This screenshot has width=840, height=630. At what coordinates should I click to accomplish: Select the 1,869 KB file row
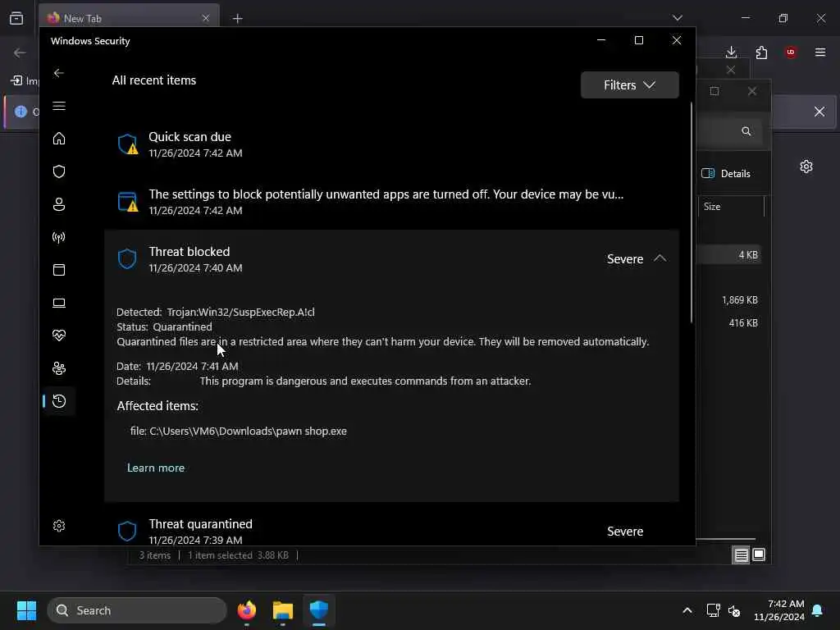pos(729,300)
